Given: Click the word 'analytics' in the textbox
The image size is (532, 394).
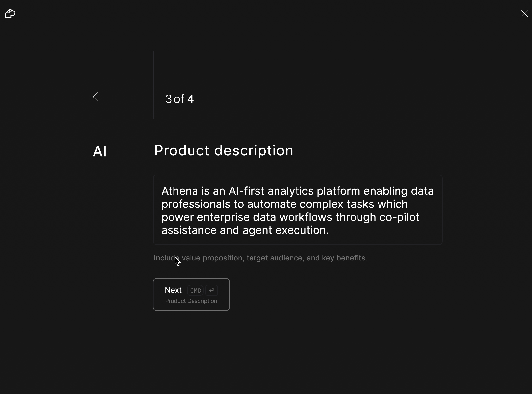Looking at the screenshot, I should 290,191.
